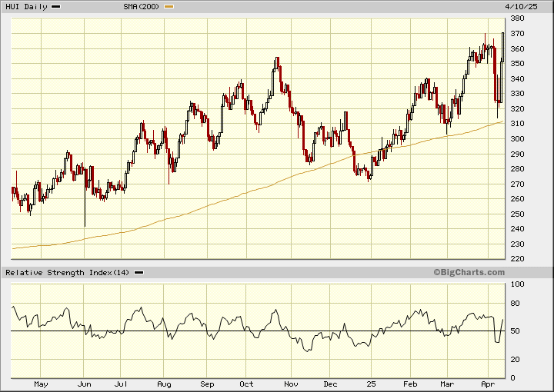
Task: Click the RSI 100 axis label
Action: 517,284
